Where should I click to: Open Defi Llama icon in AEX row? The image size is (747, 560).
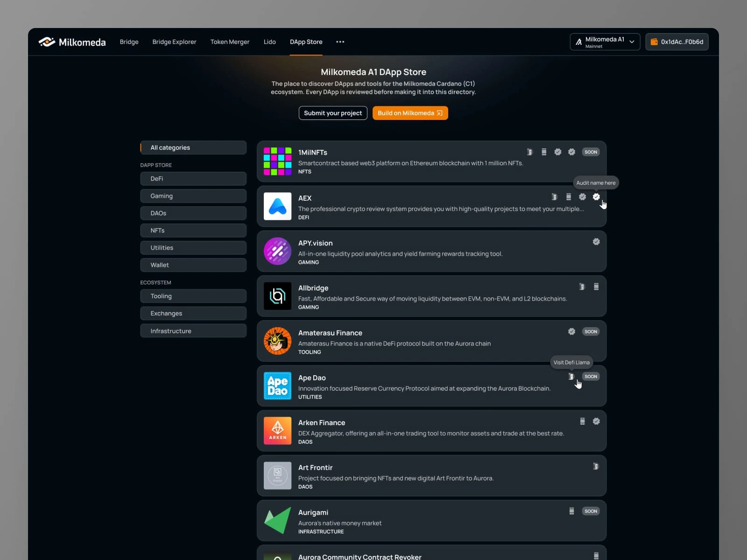click(x=555, y=197)
